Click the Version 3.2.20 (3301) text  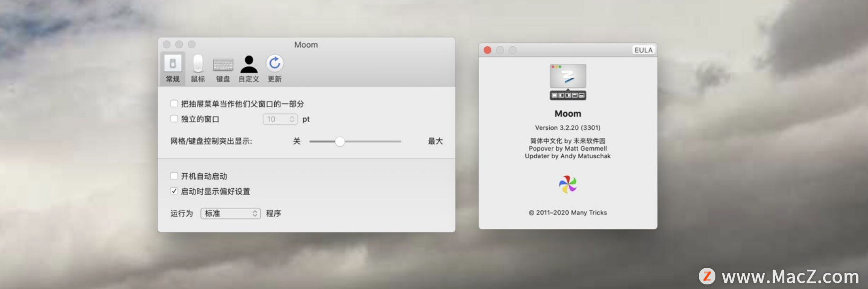point(568,127)
